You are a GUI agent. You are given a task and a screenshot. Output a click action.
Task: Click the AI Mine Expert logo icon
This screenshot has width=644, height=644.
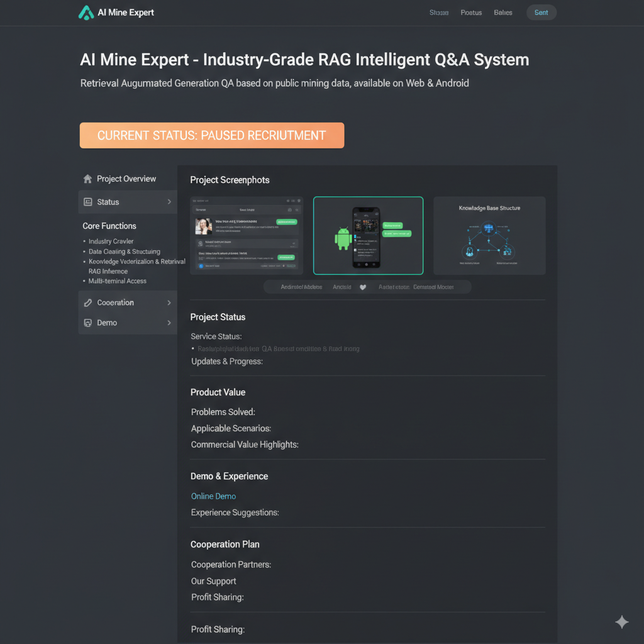(x=86, y=13)
